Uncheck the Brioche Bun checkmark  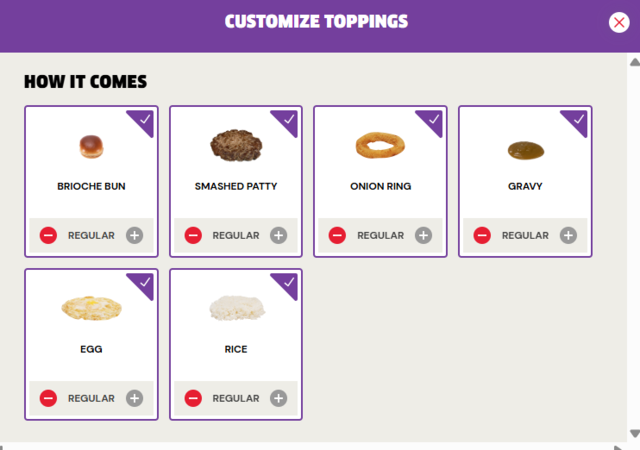click(x=146, y=120)
